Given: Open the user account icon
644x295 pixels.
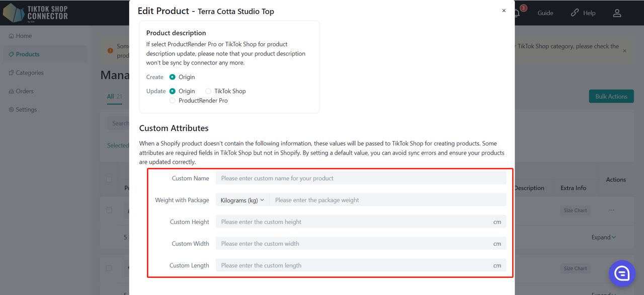Looking at the screenshot, I should (x=617, y=13).
